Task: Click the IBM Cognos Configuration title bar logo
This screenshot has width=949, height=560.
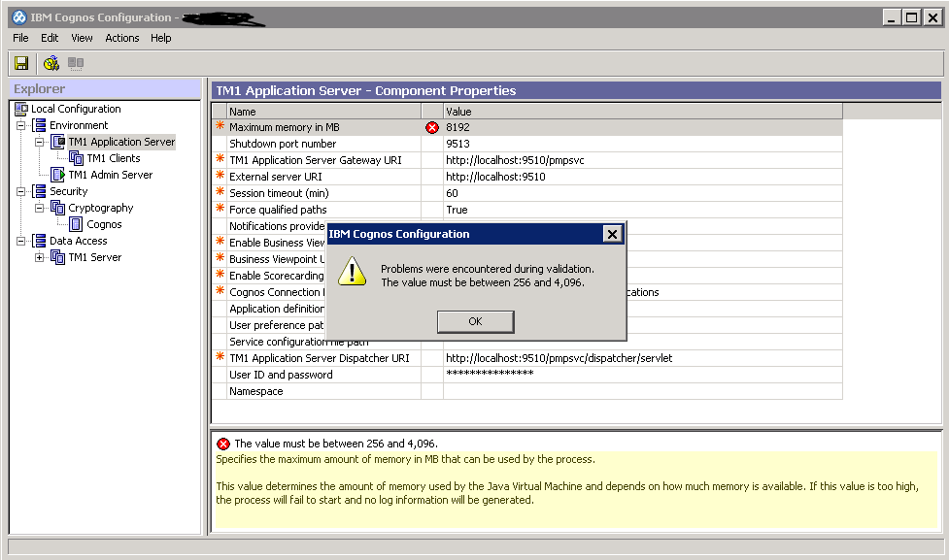Action: click(19, 17)
